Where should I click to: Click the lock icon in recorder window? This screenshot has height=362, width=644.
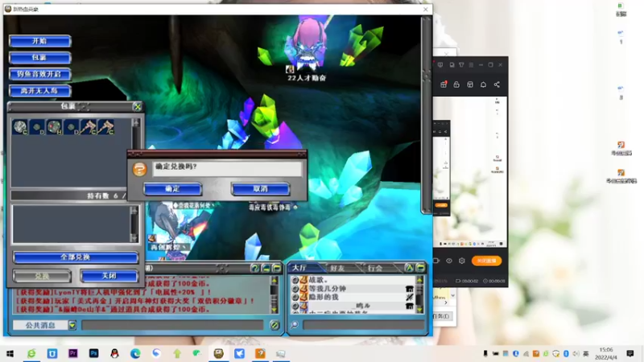(456, 84)
